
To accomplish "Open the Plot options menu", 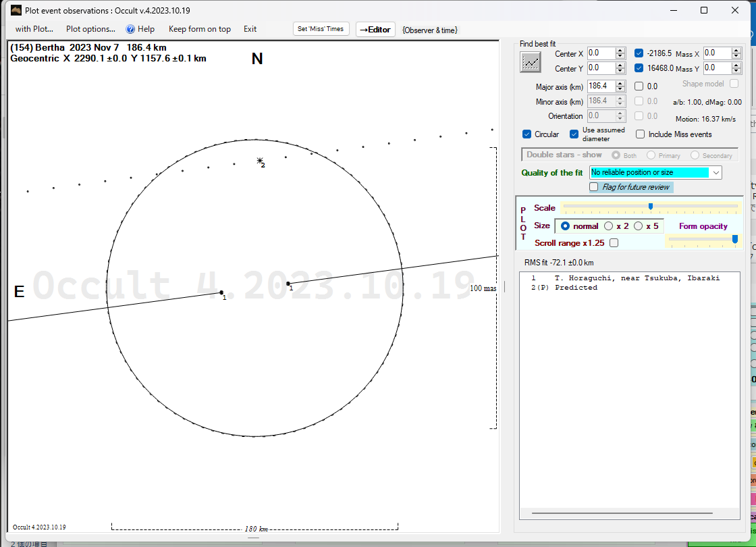I will coord(90,29).
